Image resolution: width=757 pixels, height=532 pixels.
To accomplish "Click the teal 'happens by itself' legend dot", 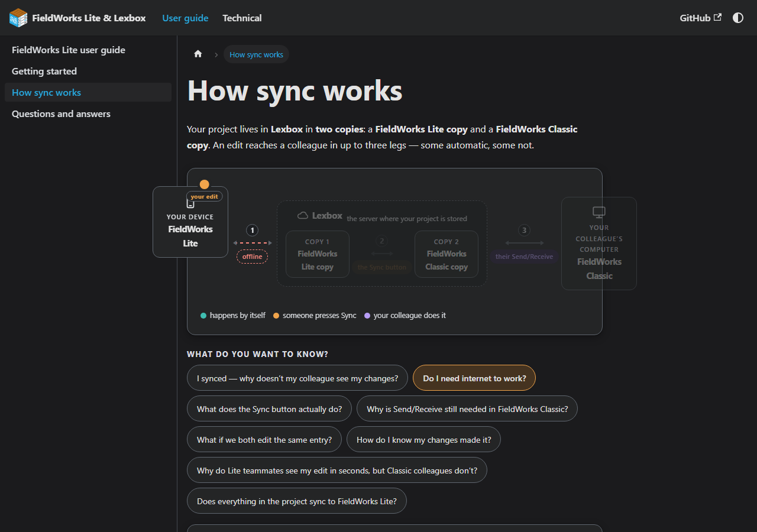I will click(x=203, y=316).
